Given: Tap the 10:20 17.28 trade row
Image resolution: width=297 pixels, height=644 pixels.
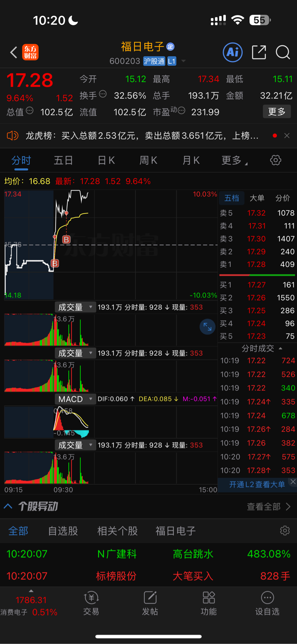Looking at the screenshot, I should (x=258, y=471).
